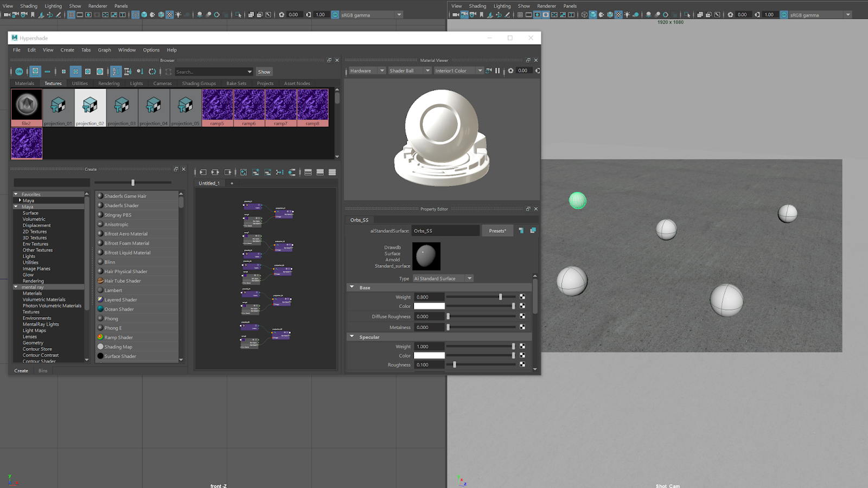Image resolution: width=868 pixels, height=488 pixels.
Task: Click the Presets button for Orbs_SS
Action: 497,230
